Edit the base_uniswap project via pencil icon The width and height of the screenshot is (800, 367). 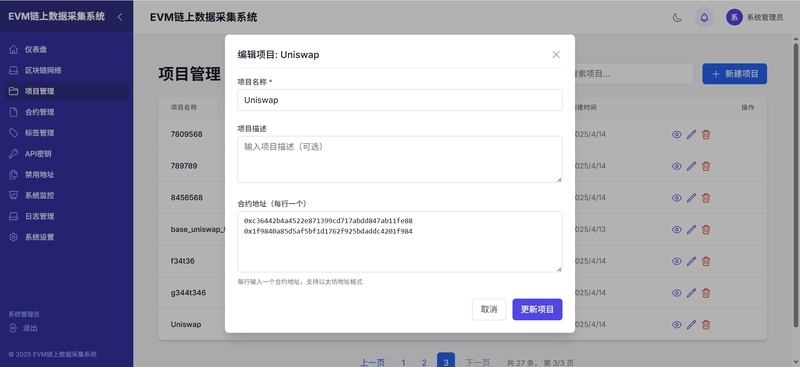click(691, 230)
